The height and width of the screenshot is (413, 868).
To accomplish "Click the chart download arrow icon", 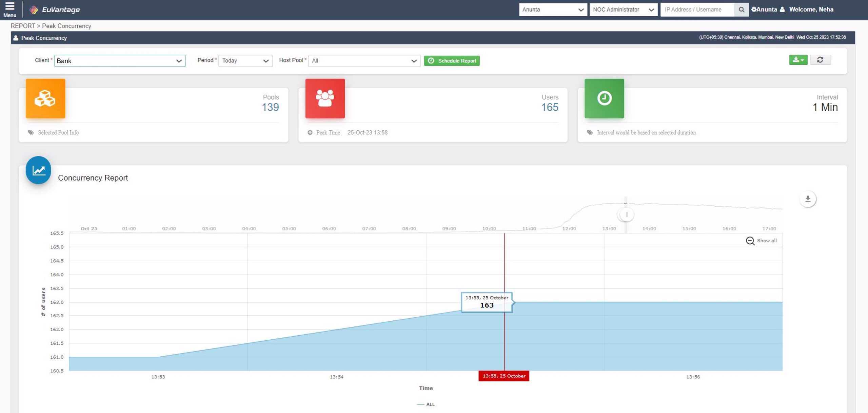I will pyautogui.click(x=808, y=199).
